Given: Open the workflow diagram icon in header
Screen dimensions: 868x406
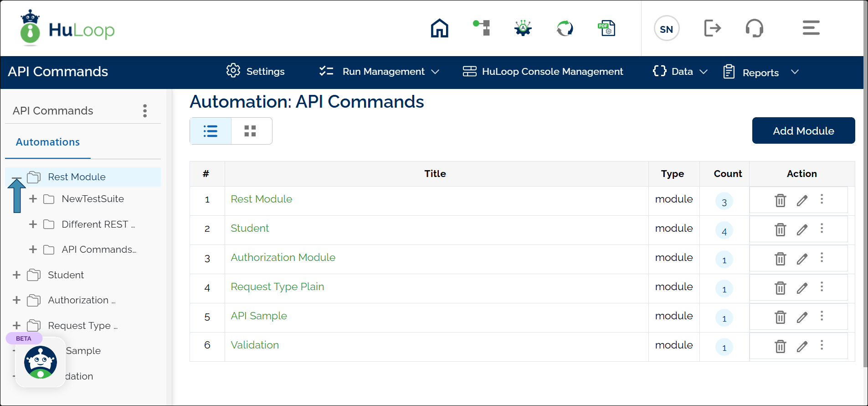Looking at the screenshot, I should click(x=482, y=28).
